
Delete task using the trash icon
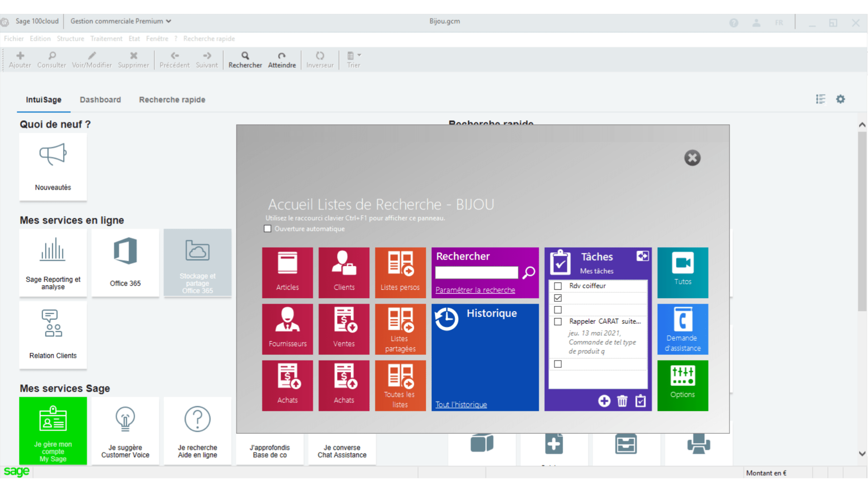(x=623, y=401)
